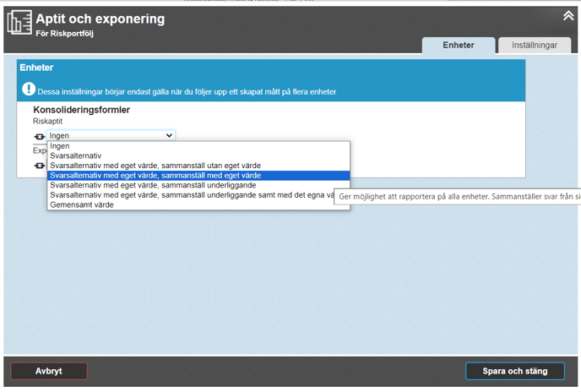Viewport: 581px width, 392px height.
Task: Collapse the panel with the double chevron
Action: tap(568, 15)
